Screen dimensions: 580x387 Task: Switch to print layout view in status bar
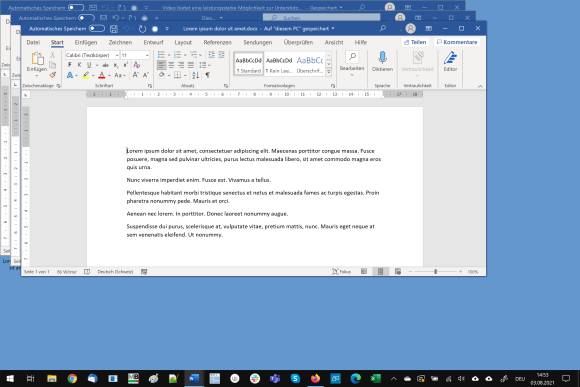[380, 272]
